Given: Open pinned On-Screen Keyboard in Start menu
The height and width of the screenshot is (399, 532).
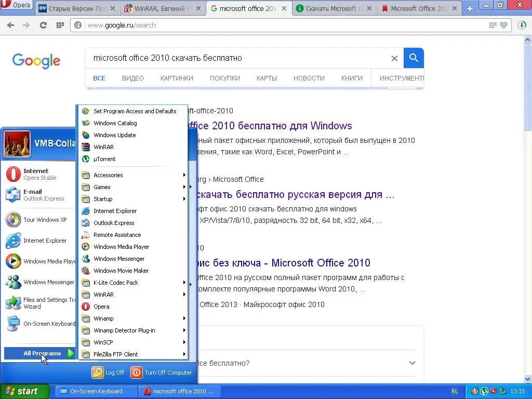Looking at the screenshot, I should point(39,324).
